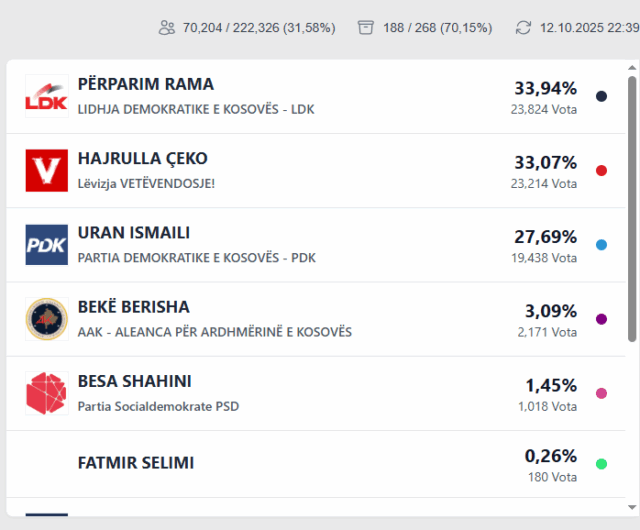Click the blue dot beside Uran Ismaili
Viewport: 640px width, 530px height.
point(601,245)
